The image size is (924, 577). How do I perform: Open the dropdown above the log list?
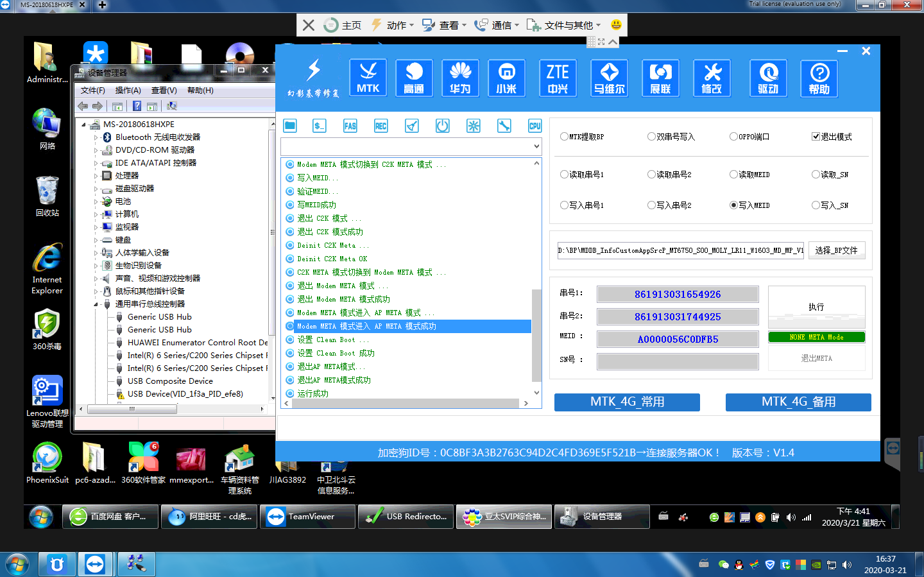tap(536, 147)
